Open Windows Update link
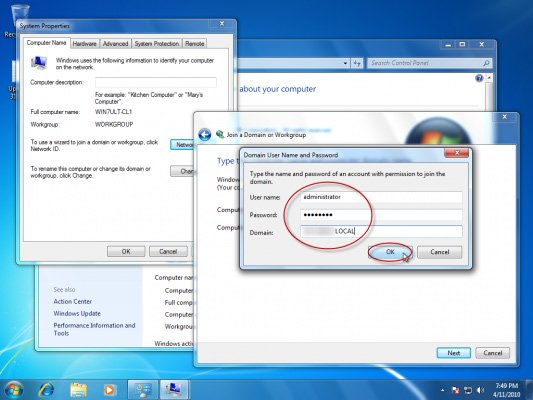The height and width of the screenshot is (400, 533). (77, 313)
